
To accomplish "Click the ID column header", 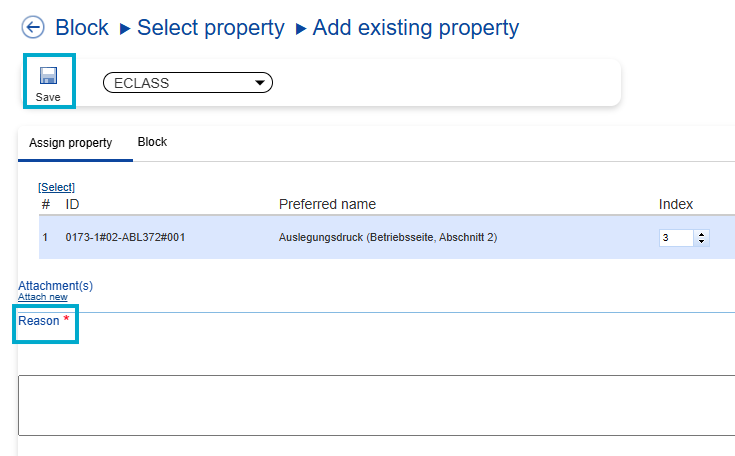I will pos(72,204).
